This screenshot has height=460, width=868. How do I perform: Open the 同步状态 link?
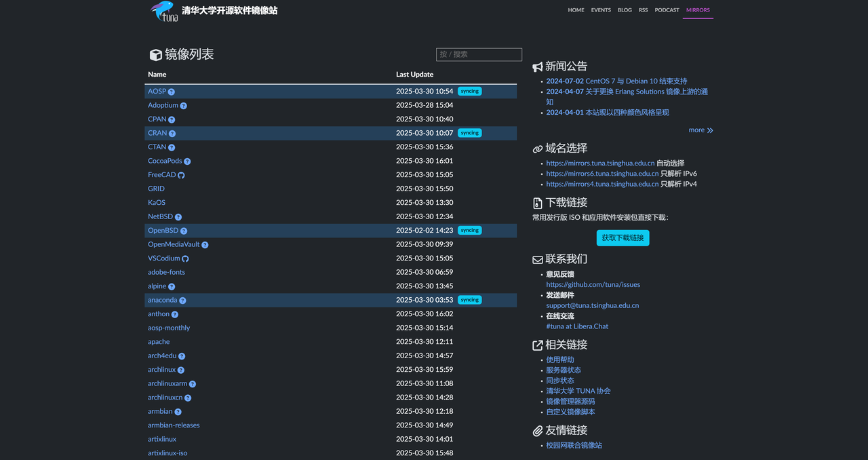(560, 381)
